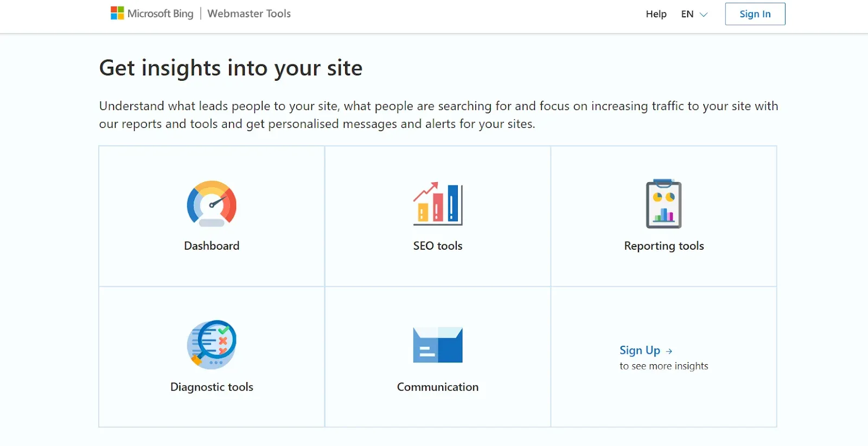Open the Help menu item

click(656, 14)
